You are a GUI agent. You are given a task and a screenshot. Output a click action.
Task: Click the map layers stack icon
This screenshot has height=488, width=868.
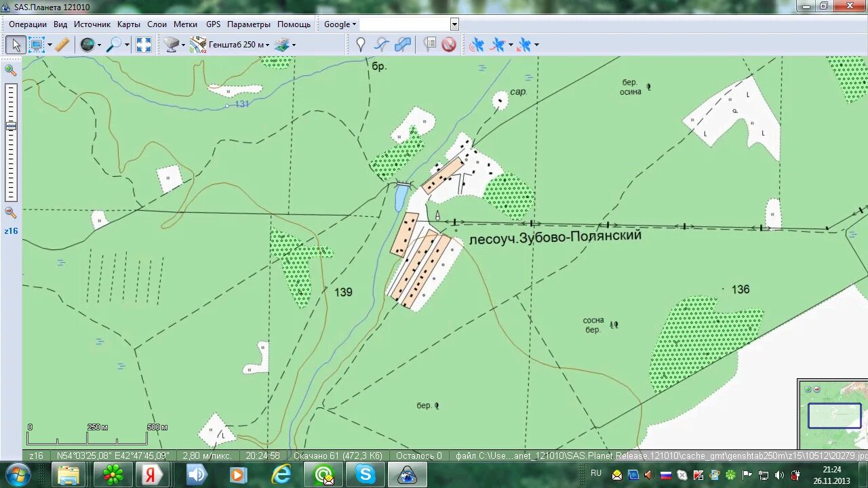(281, 45)
